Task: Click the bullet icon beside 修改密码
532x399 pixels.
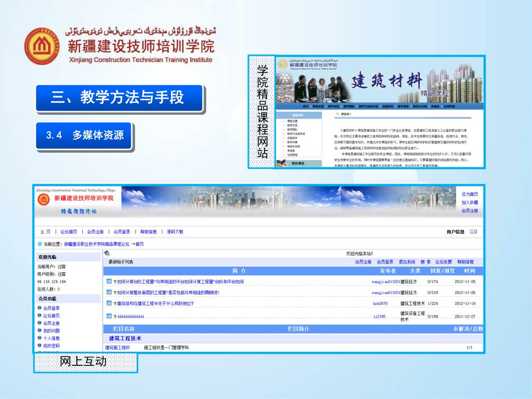Action: pyautogui.click(x=39, y=345)
